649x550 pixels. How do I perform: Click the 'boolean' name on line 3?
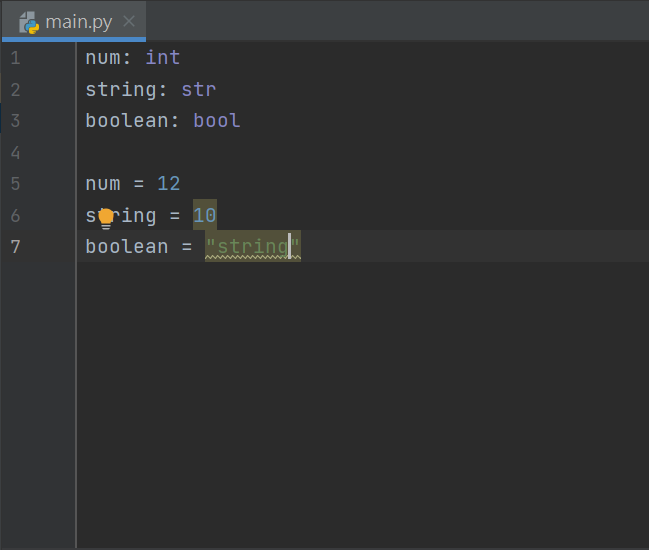coord(127,121)
